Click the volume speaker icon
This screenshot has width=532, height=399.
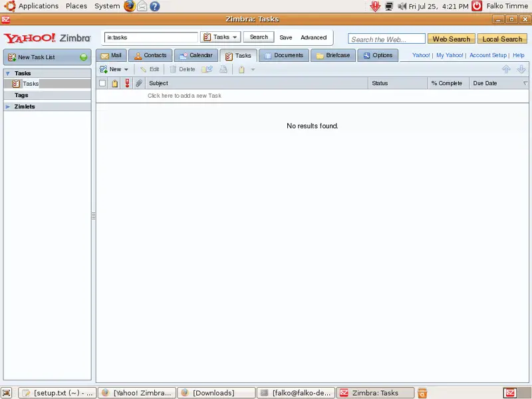pyautogui.click(x=402, y=6)
